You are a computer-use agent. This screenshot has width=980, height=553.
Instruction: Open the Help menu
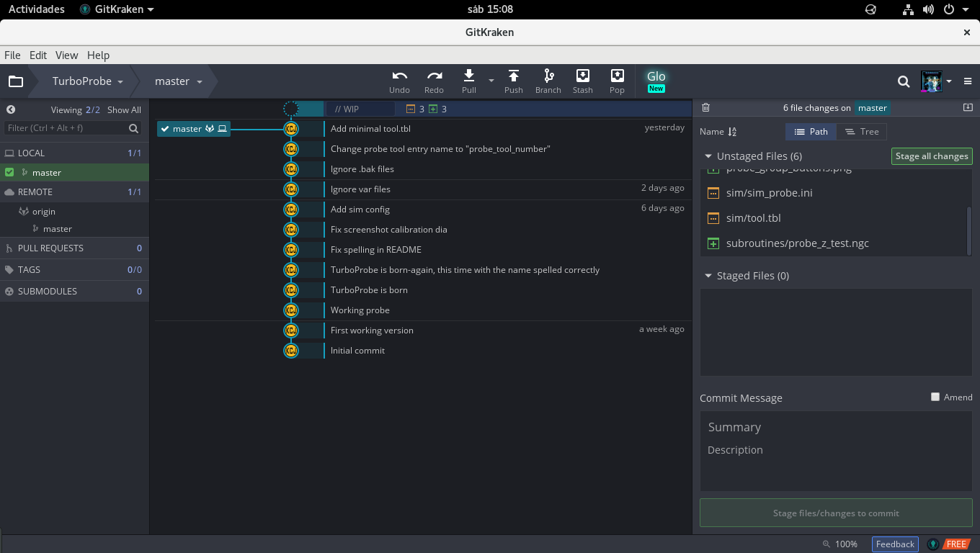(98, 55)
